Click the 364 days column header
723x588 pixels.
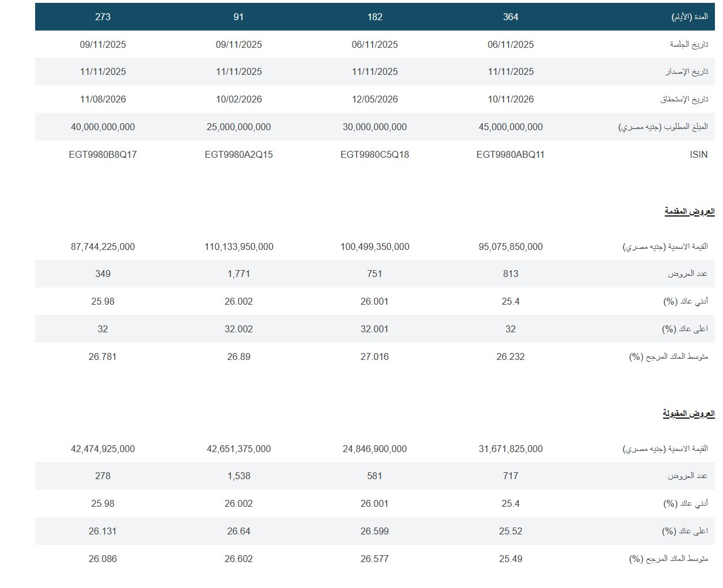coord(510,17)
